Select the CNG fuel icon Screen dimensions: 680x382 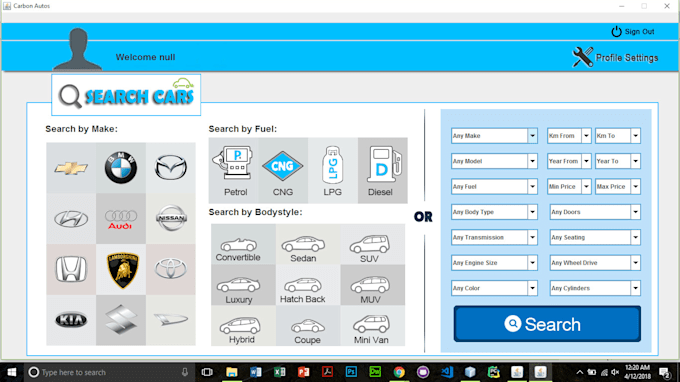point(283,171)
